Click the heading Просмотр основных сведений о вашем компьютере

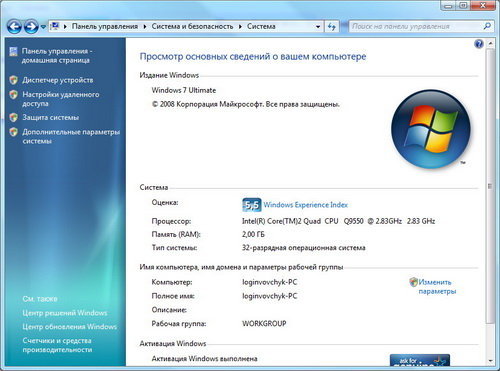pos(253,56)
